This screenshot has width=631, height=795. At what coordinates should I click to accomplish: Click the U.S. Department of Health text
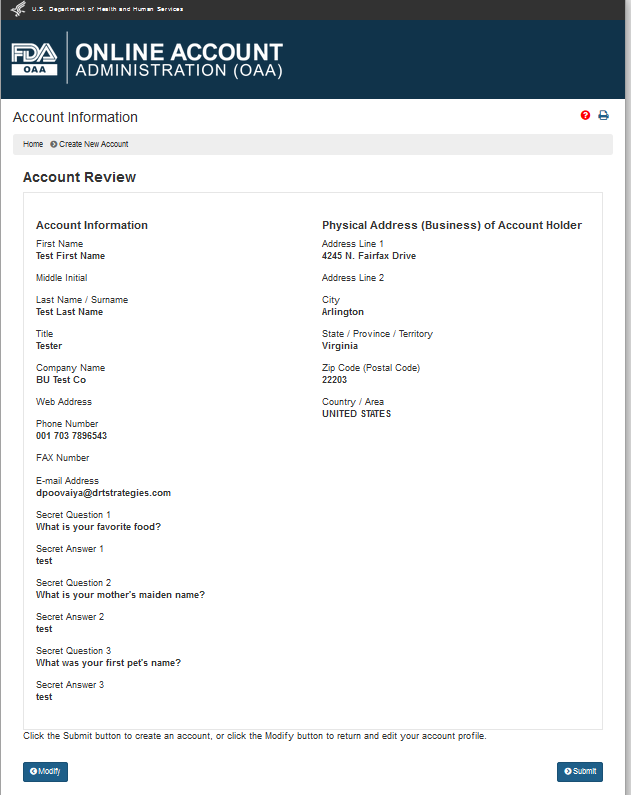107,9
